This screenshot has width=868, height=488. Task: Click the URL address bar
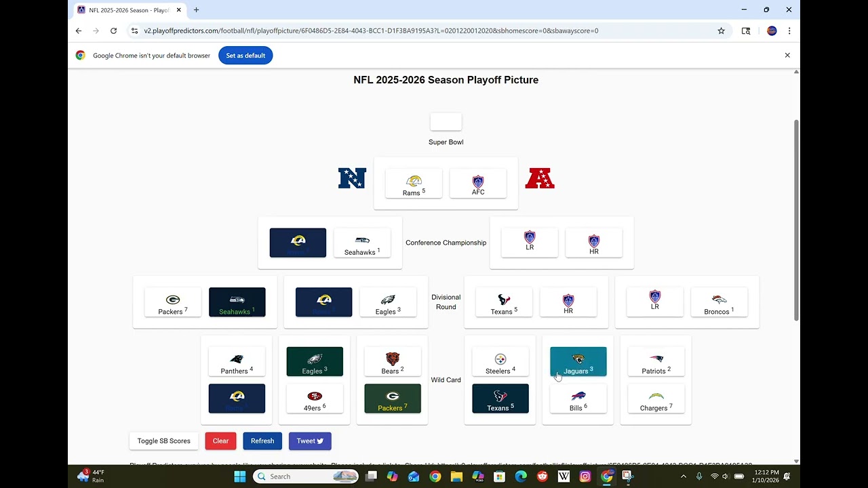coord(427,30)
